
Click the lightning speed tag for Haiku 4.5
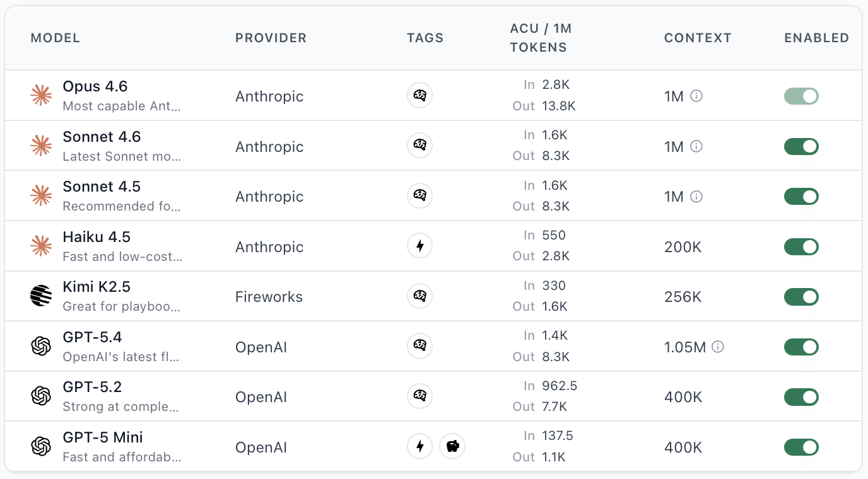tap(419, 245)
